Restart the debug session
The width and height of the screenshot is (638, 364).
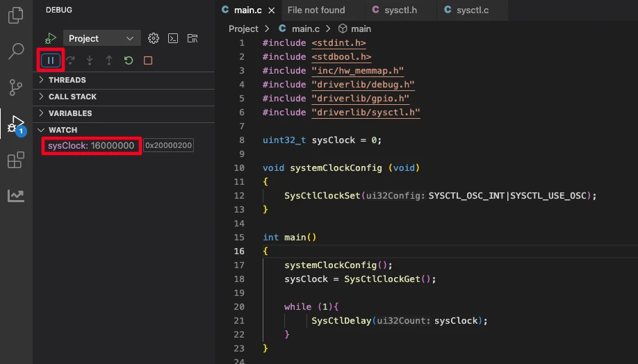[x=129, y=60]
